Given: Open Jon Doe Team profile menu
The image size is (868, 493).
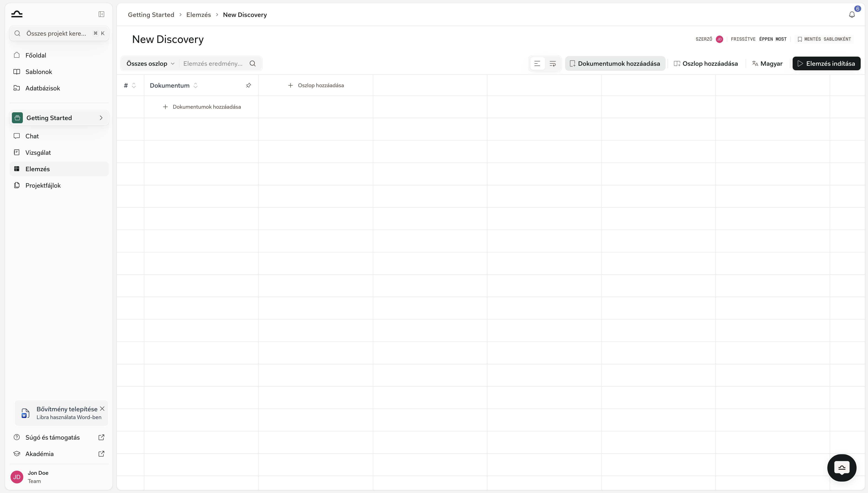Looking at the screenshot, I should click(x=59, y=477).
